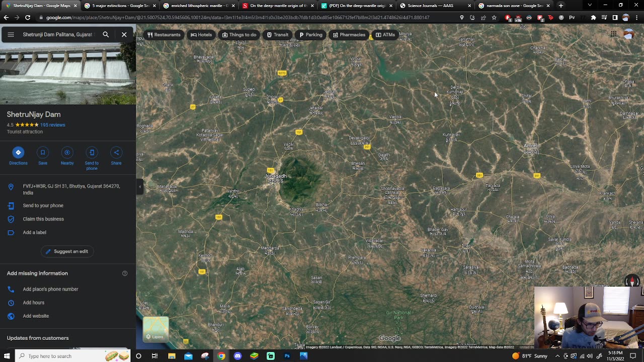Viewport: 644px width, 362px height.
Task: Open a new browser tab
Action: [x=561, y=6]
